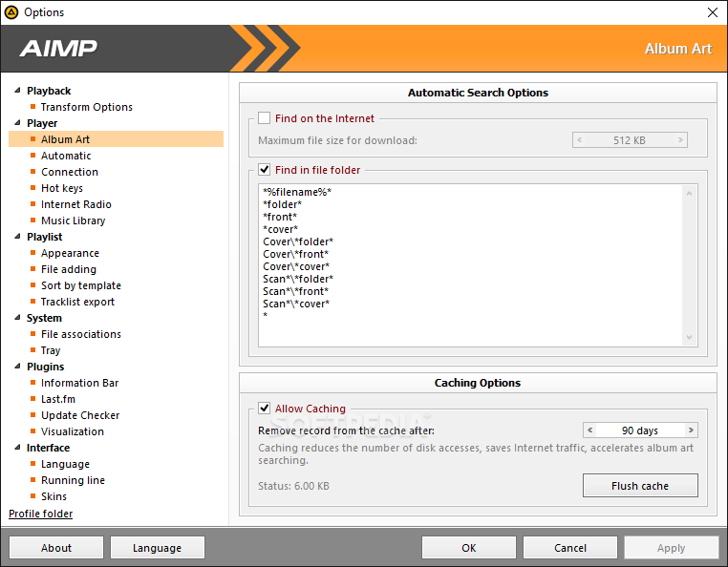Click the AIMP icon in title bar
Screen dimensions: 728x567
[11, 12]
